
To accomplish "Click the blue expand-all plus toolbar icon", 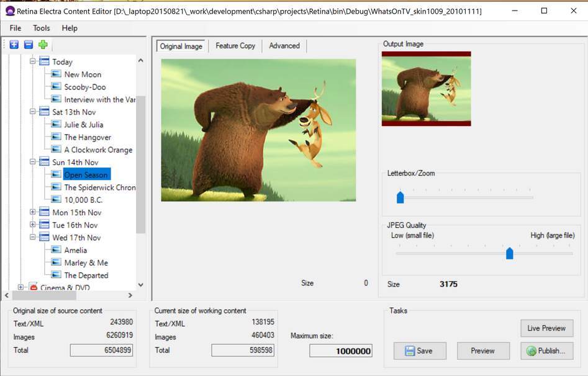I will point(14,45).
